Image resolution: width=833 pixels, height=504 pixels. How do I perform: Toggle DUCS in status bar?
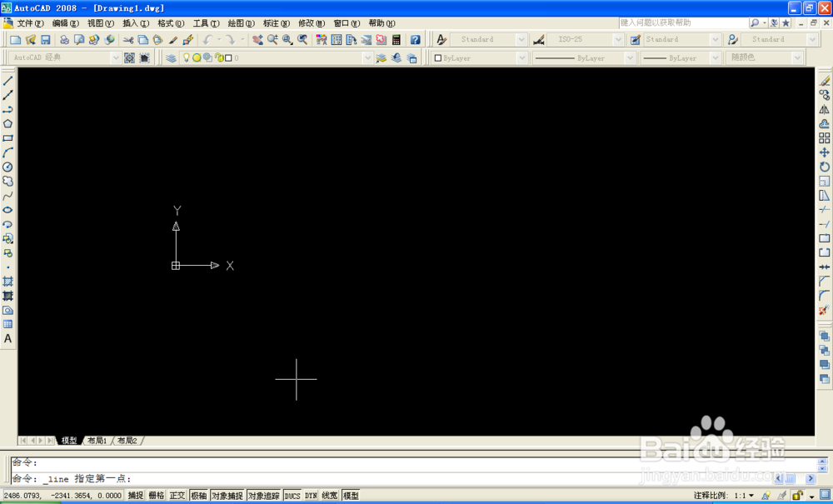tap(292, 496)
